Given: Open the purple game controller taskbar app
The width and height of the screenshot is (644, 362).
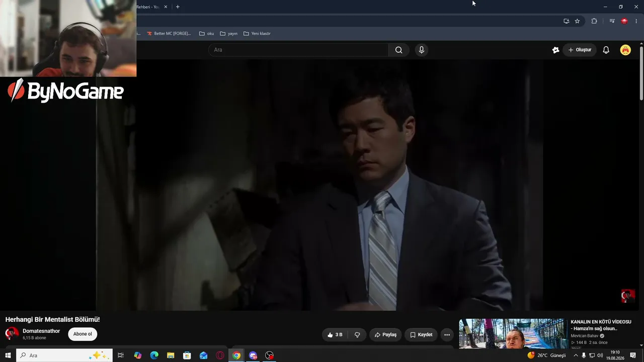Looking at the screenshot, I should coord(253,355).
